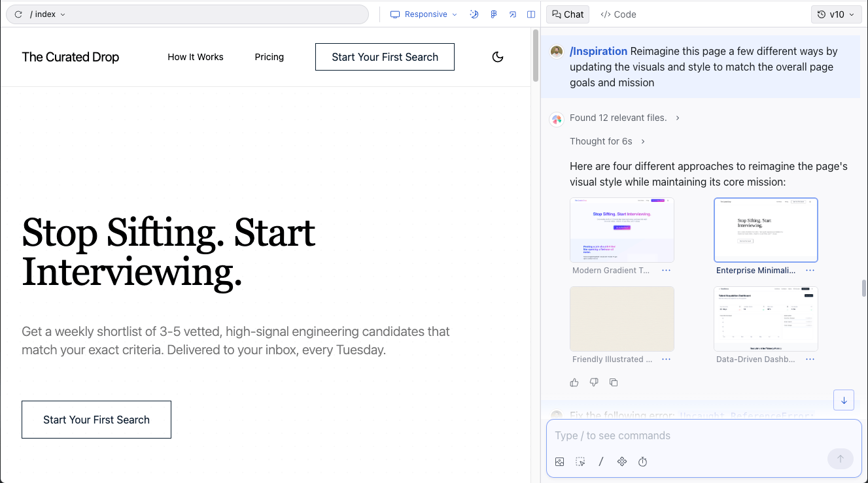The height and width of the screenshot is (483, 868).
Task: Click the user avatar beside Inspiration message
Action: 557,52
